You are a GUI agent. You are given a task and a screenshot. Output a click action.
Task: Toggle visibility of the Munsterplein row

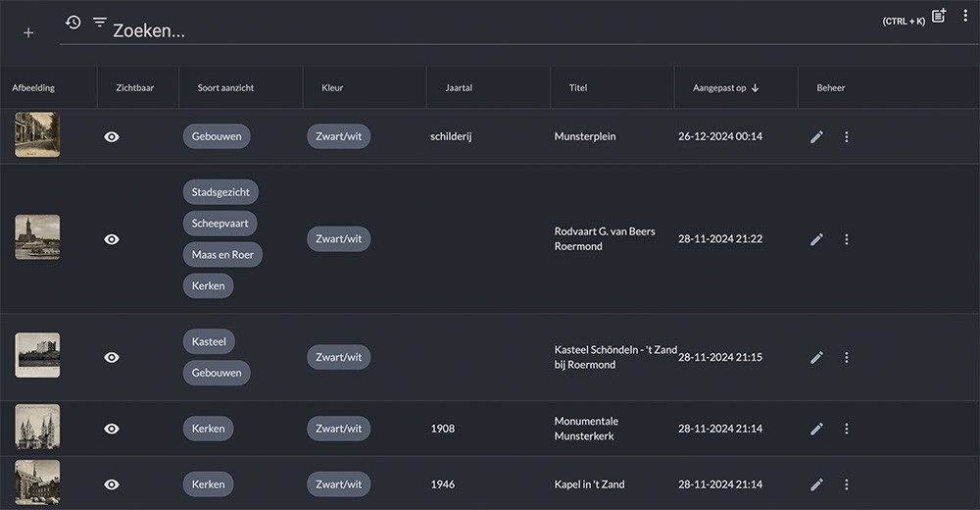[x=112, y=137]
